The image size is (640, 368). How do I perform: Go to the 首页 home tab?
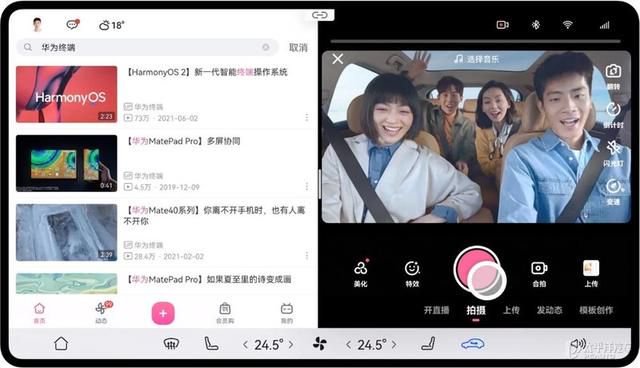pos(39,313)
